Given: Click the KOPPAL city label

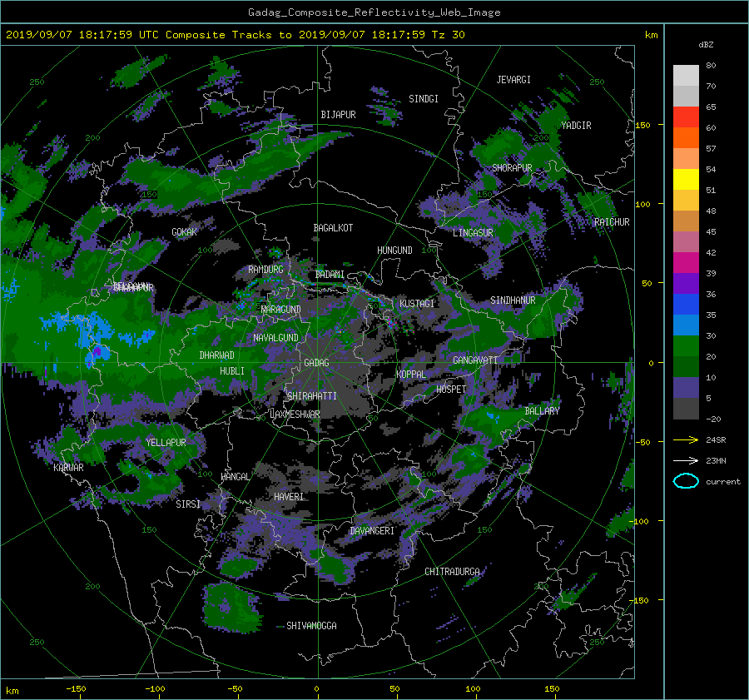Looking at the screenshot, I should pos(411,374).
